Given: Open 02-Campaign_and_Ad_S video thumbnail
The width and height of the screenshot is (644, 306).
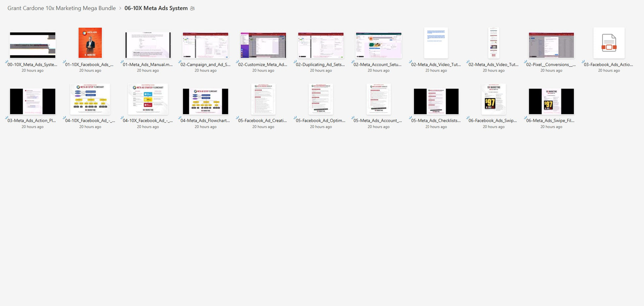Looking at the screenshot, I should coord(205,45).
